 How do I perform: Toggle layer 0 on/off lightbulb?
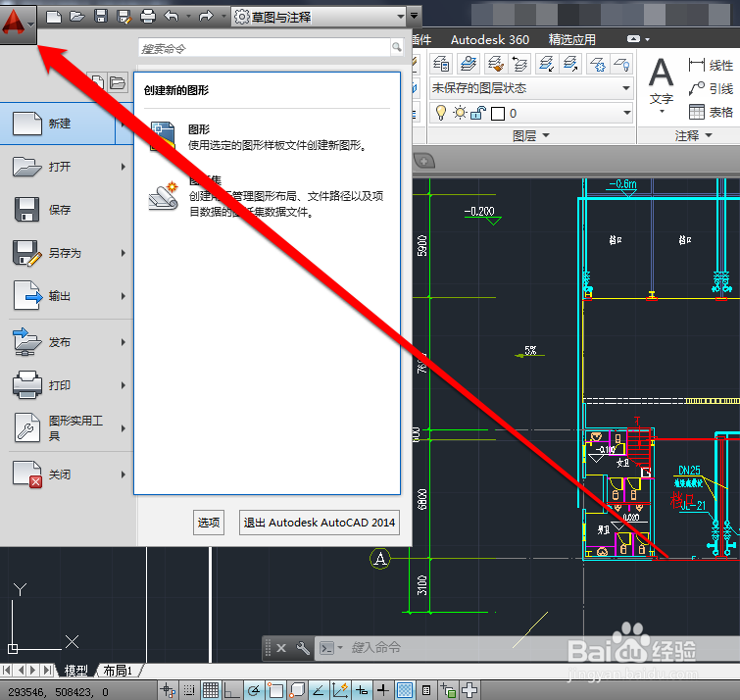441,114
